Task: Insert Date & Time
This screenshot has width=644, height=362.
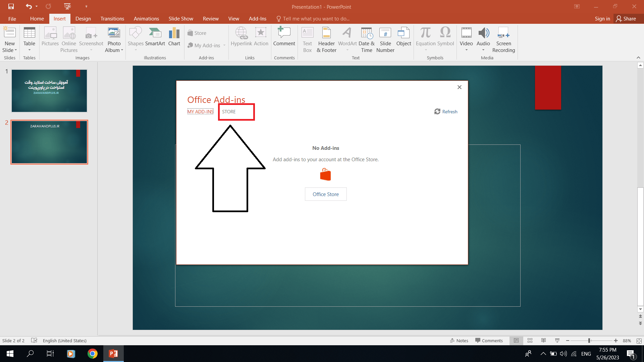Action: [367, 40]
